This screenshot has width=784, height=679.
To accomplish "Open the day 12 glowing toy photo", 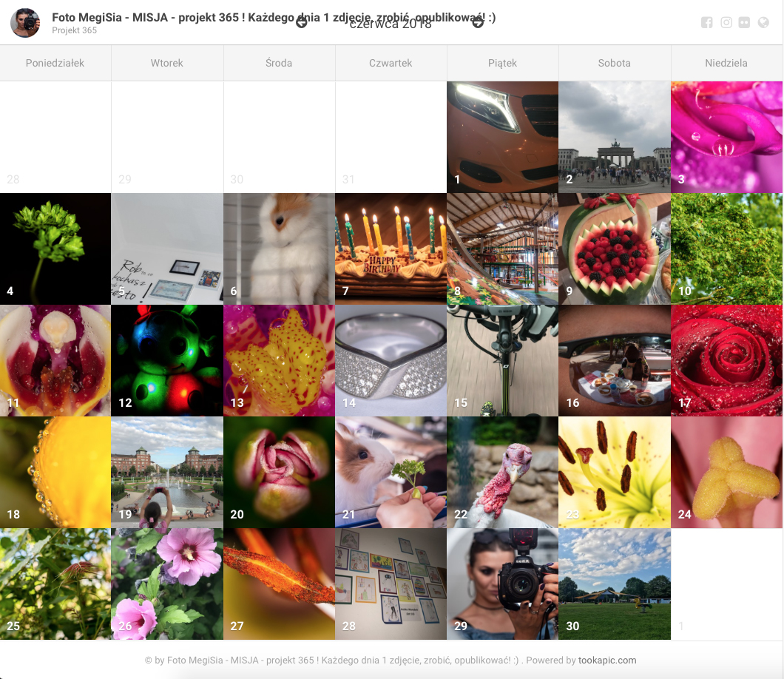I will pyautogui.click(x=167, y=360).
